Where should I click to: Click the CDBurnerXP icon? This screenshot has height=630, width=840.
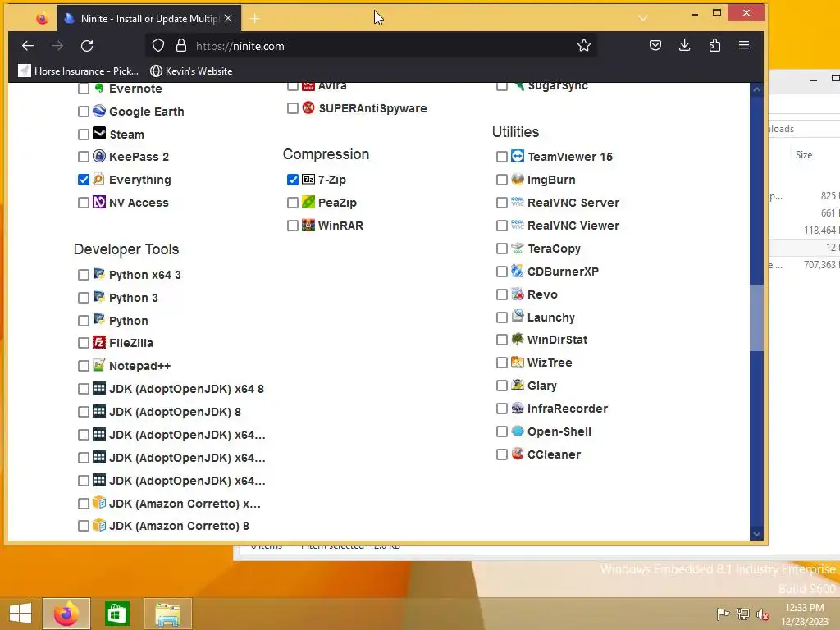point(518,271)
